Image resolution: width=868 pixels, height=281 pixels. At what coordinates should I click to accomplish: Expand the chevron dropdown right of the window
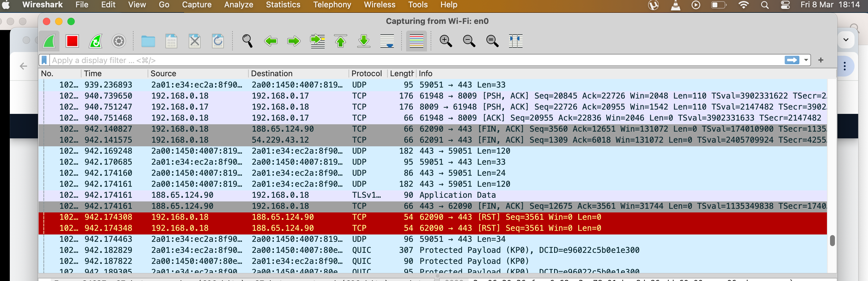pyautogui.click(x=845, y=39)
